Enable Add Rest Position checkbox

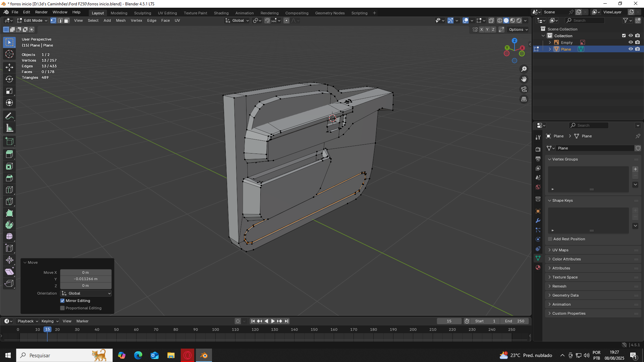pyautogui.click(x=550, y=239)
